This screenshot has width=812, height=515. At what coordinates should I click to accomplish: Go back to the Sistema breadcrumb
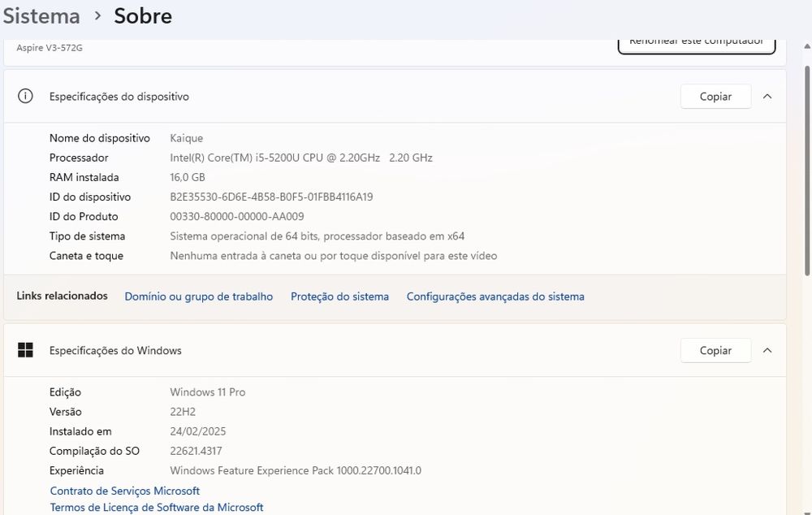[41, 15]
